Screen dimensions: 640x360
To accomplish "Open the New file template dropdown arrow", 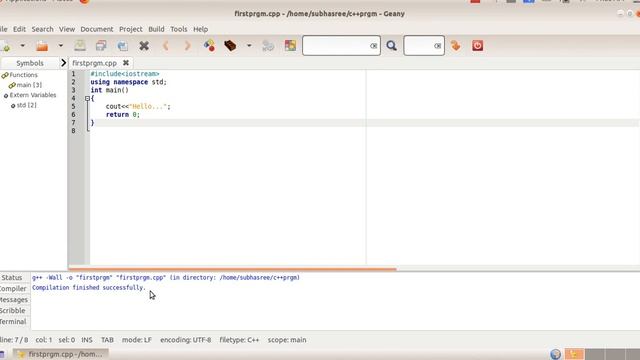I will coord(22,46).
